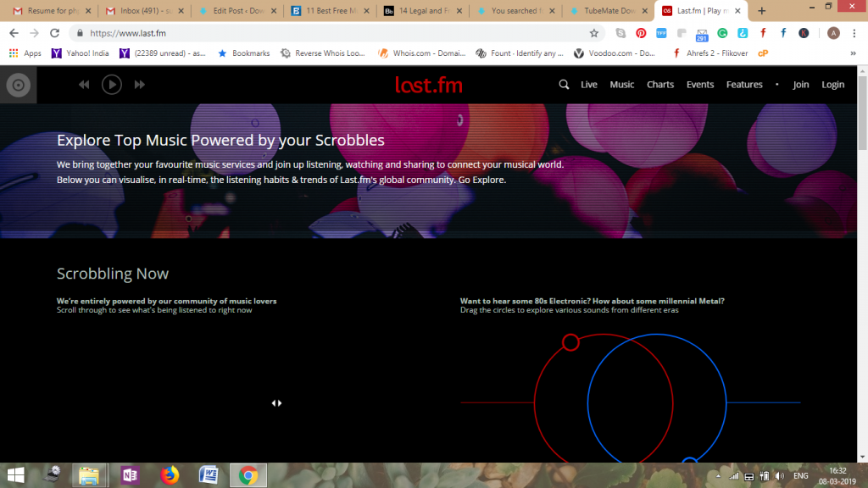Click the Last.fm scrobbler disc icon
Image resolution: width=868 pixels, height=488 pixels.
[19, 85]
